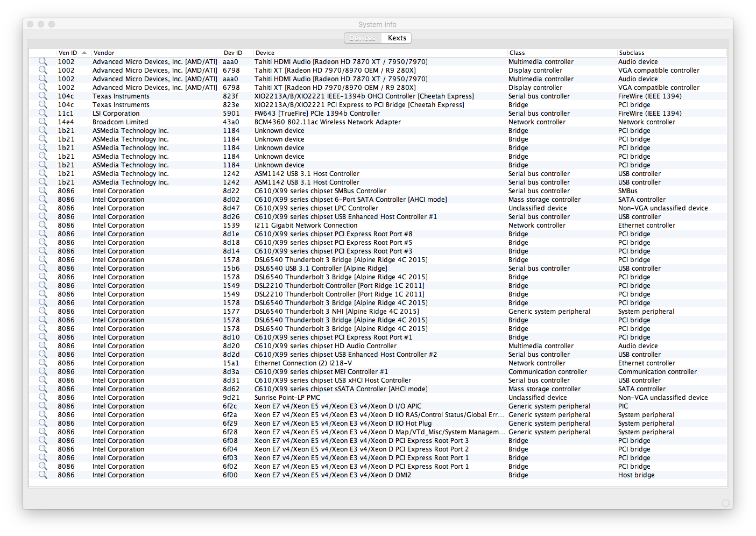Click magnifier for Xeon I/O APIC 6f2c row
Viewport: 756px width, 536px height.
click(x=43, y=406)
